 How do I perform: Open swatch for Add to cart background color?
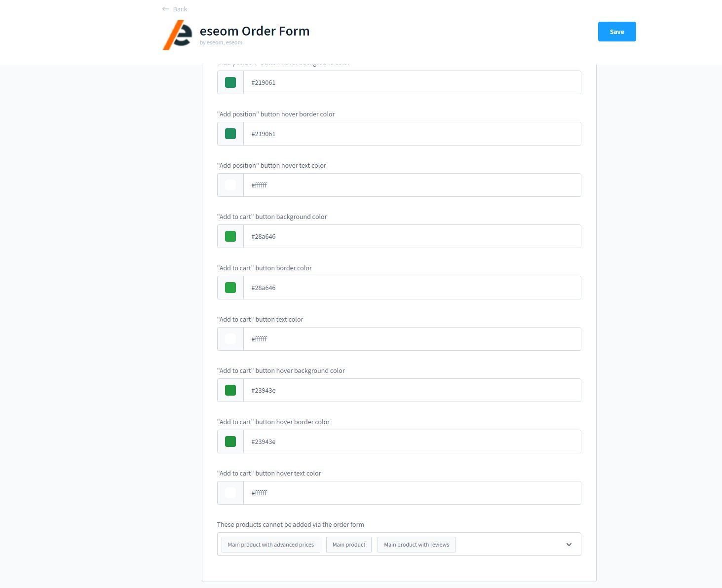(x=230, y=236)
